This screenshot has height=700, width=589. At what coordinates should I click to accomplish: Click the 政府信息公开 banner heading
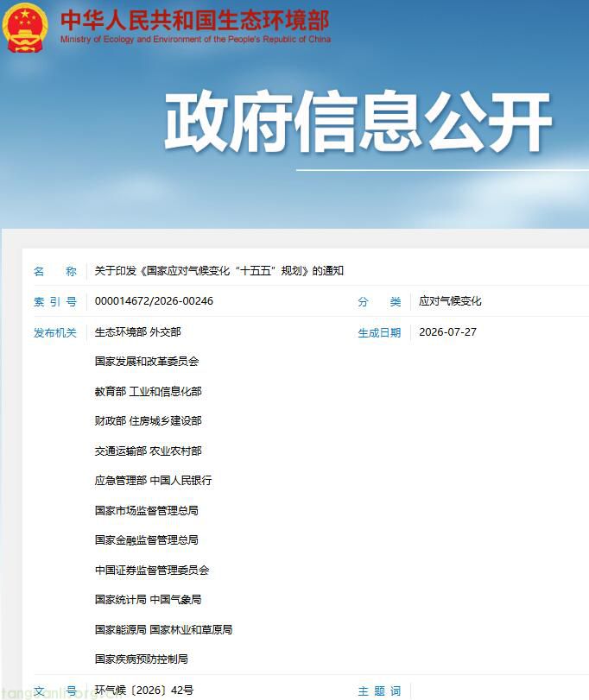[358, 121]
